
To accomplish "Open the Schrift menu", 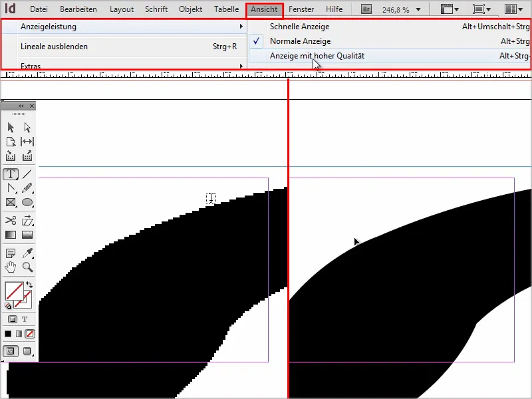I will pyautogui.click(x=156, y=9).
